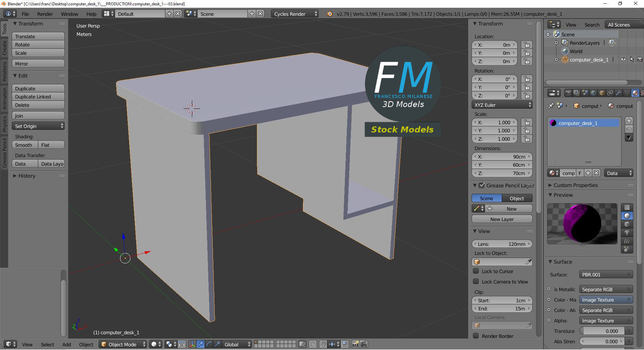Select Translate manipulator arrow icon

[201, 344]
